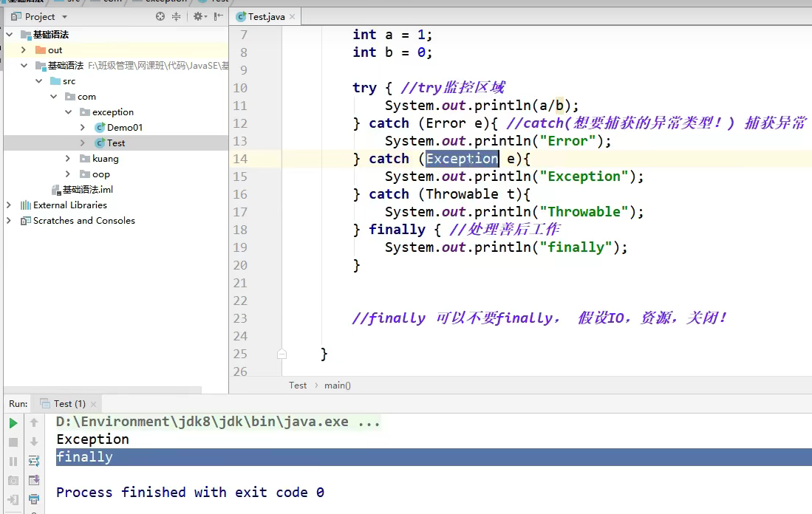The image size is (812, 514).
Task: Open the Project view dropdown
Action: pos(65,16)
